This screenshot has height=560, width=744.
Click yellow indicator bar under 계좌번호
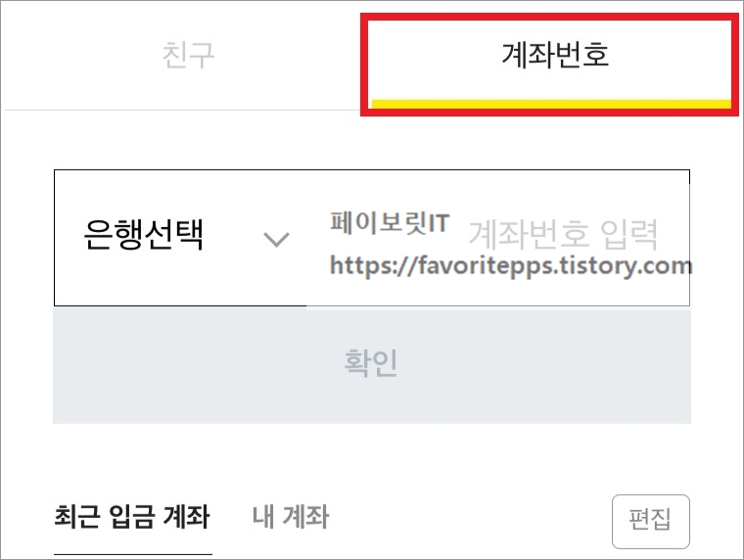click(x=551, y=104)
